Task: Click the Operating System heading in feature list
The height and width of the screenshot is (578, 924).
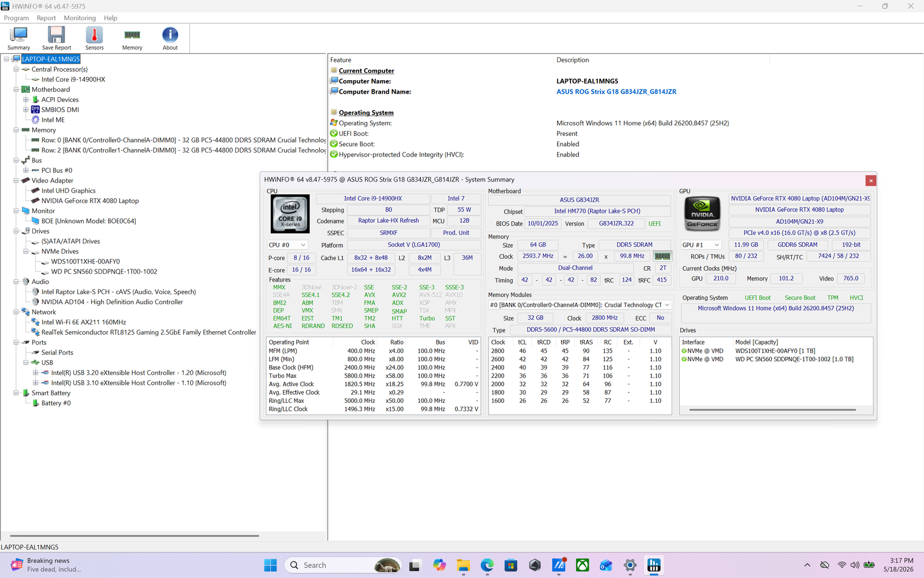Action: (366, 113)
